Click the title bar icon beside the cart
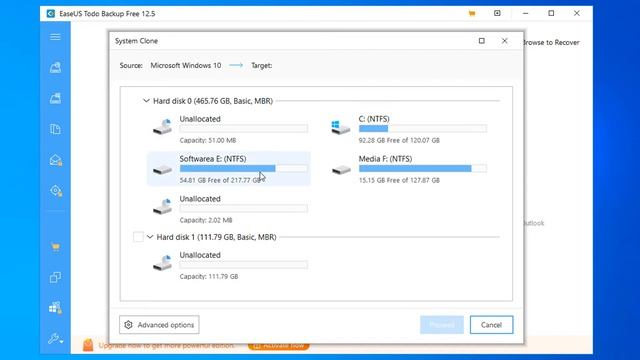Image resolution: width=640 pixels, height=360 pixels. pos(497,13)
